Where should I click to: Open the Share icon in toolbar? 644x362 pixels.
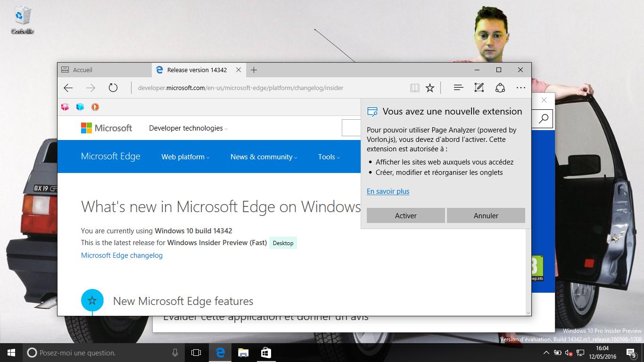[x=500, y=88]
